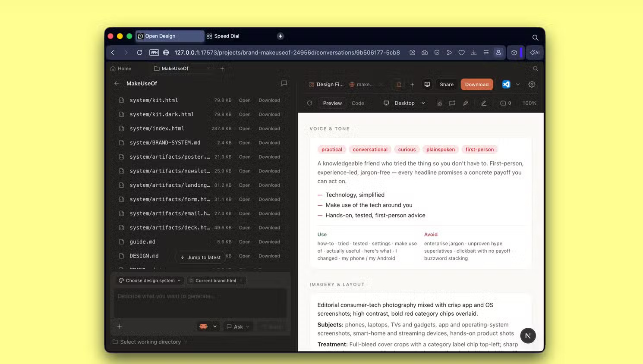Screen dimensions: 643x364
Task: Click the screenshot capture frame icon
Action: click(439, 103)
